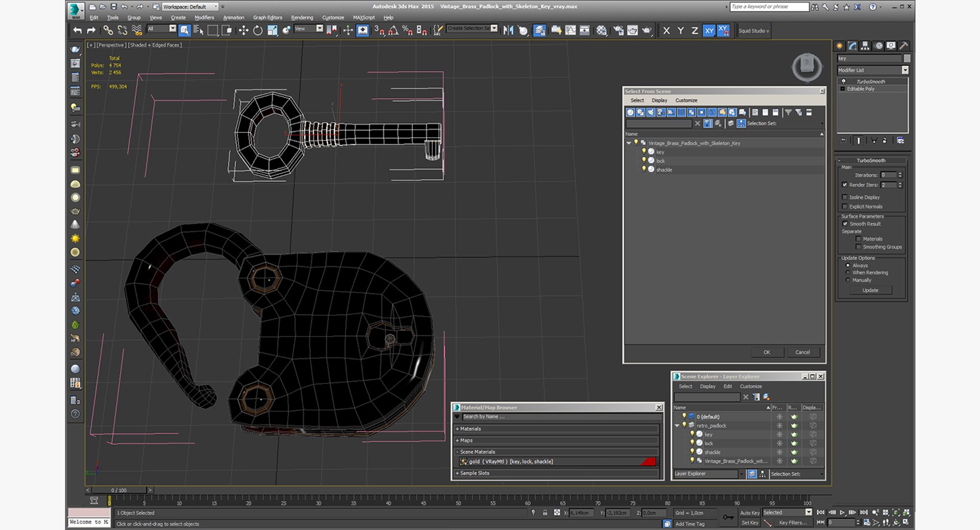Click OK in Select From Scene dialog
This screenshot has width=980, height=530.
pos(767,352)
